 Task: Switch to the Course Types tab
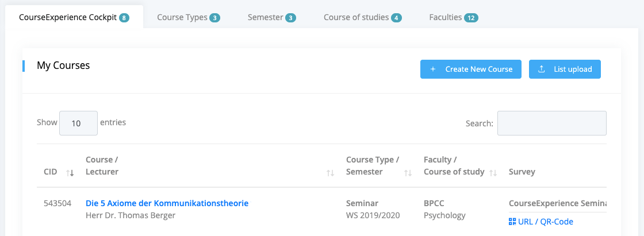click(x=189, y=18)
